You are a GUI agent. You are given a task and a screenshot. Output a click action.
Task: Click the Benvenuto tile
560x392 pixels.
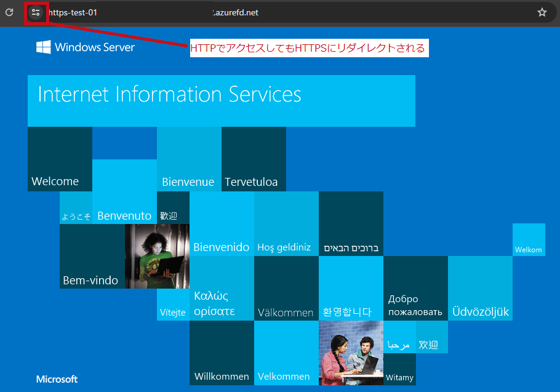pyautogui.click(x=125, y=192)
